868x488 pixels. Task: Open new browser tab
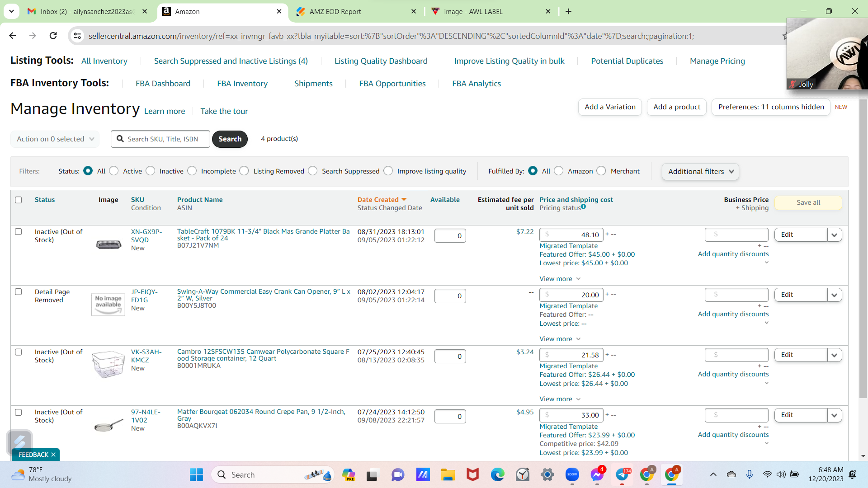568,11
